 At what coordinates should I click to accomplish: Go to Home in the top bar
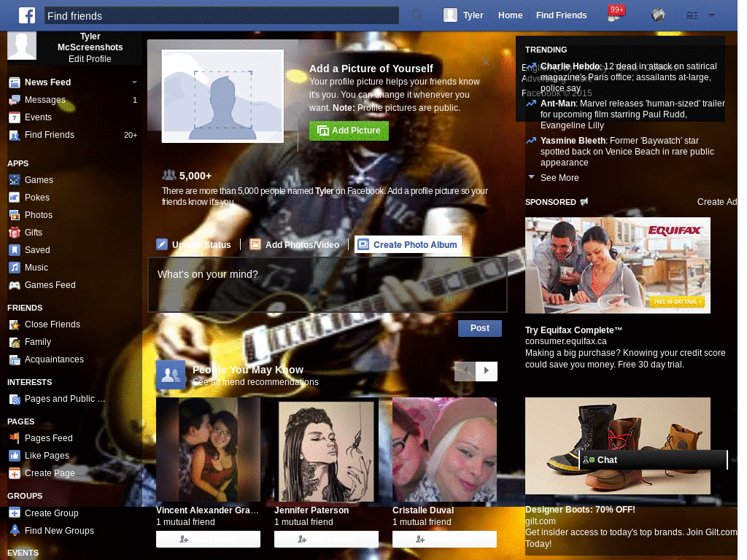coord(510,15)
